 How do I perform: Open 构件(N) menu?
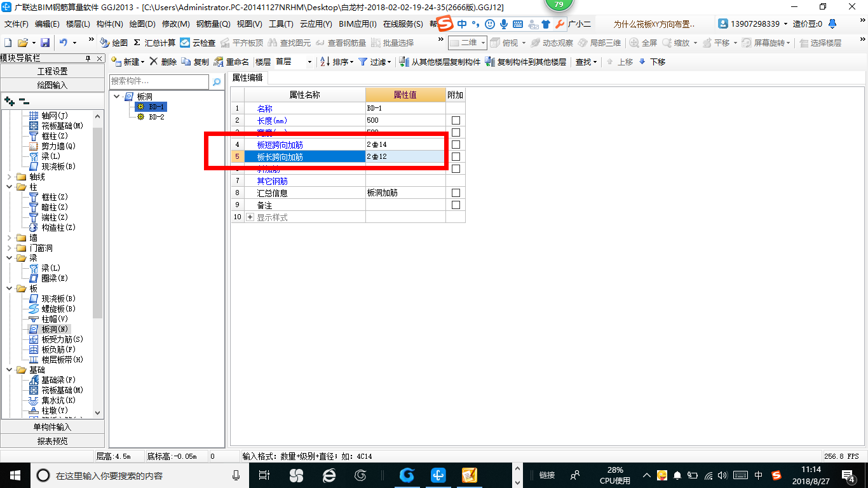pos(109,24)
